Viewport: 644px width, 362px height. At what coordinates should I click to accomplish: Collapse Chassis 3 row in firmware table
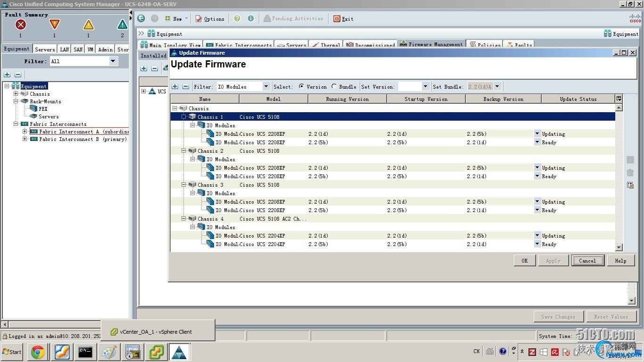184,185
